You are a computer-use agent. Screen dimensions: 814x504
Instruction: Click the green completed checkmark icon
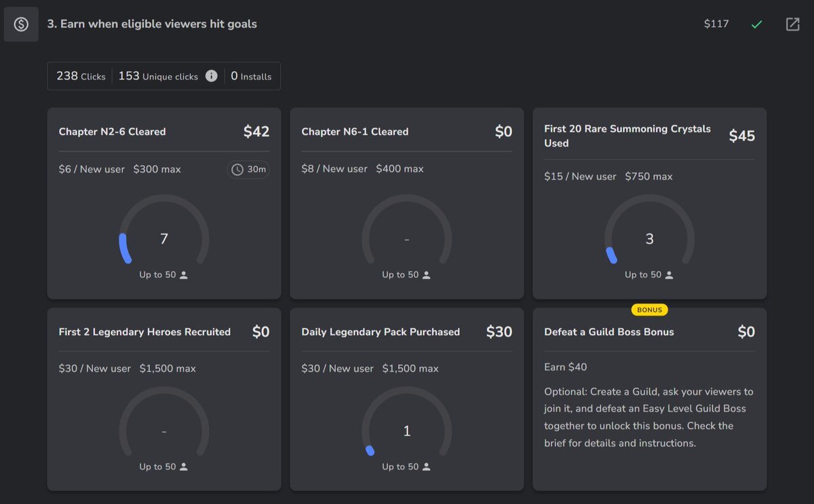click(x=757, y=24)
